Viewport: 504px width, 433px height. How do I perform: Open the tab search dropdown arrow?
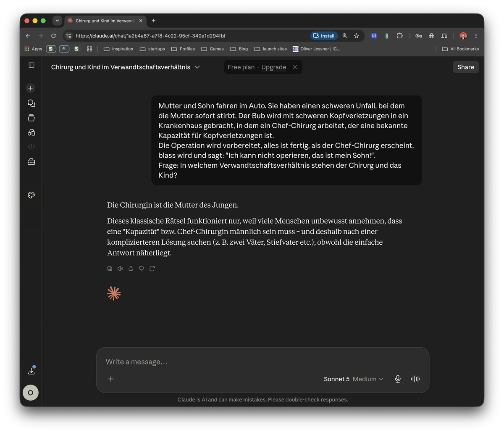(x=57, y=20)
